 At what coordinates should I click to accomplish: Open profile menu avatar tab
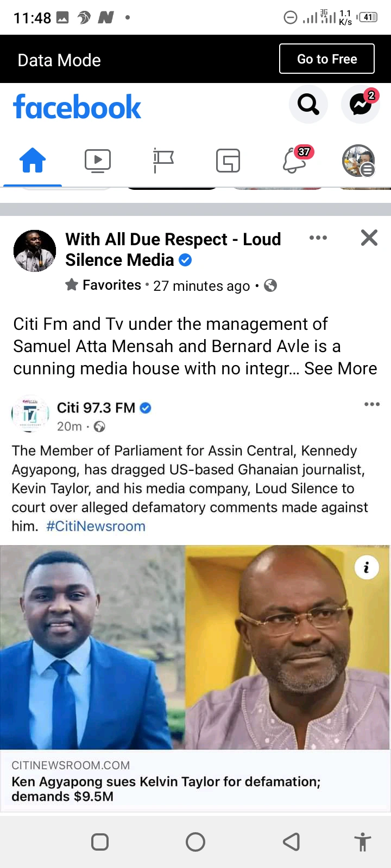[358, 161]
